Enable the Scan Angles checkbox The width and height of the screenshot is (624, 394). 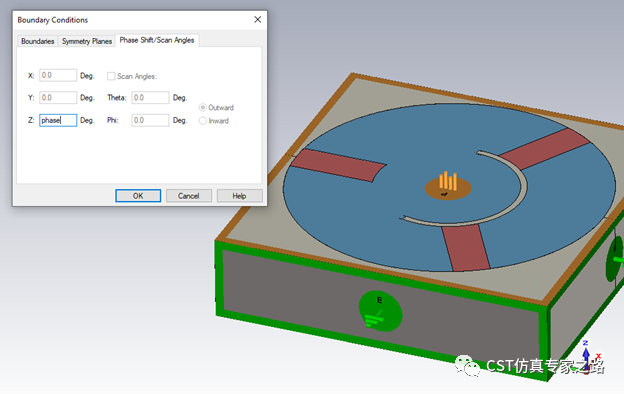111,76
